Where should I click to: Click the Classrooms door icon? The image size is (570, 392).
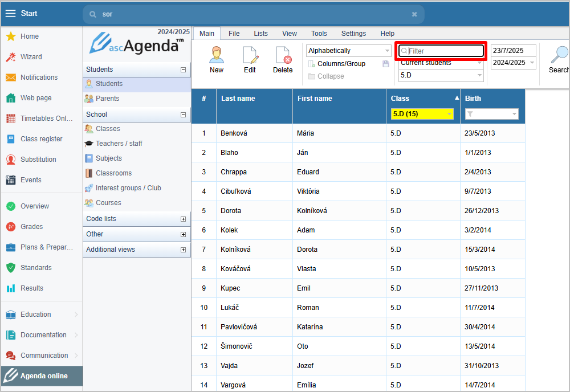pos(89,173)
